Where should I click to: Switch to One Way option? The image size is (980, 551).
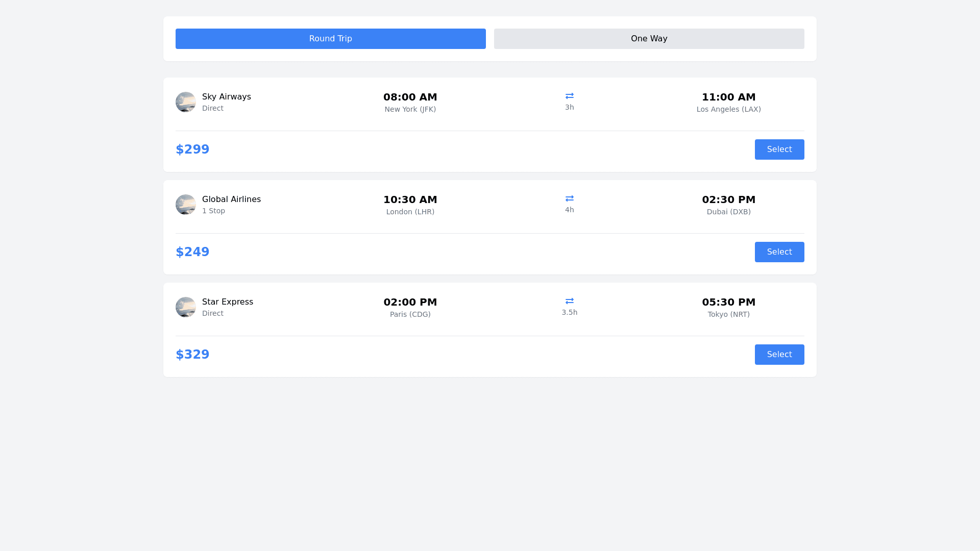click(x=649, y=39)
